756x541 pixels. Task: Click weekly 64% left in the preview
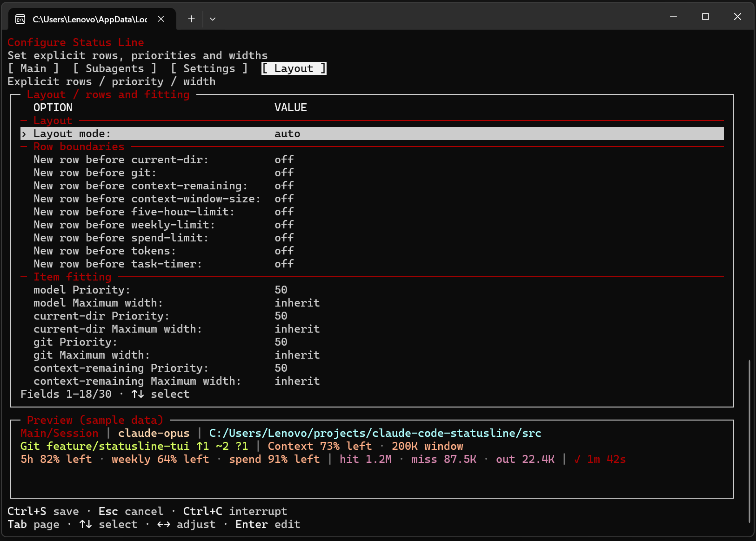click(x=161, y=459)
